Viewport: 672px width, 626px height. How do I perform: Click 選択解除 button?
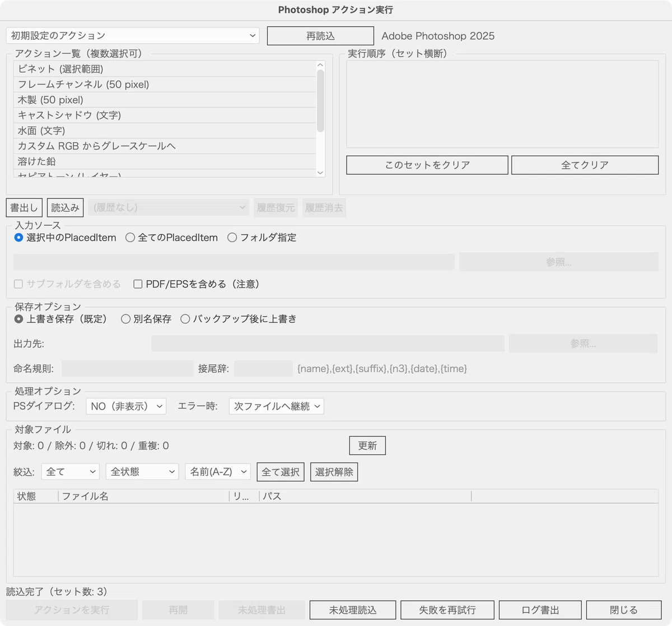coord(334,472)
